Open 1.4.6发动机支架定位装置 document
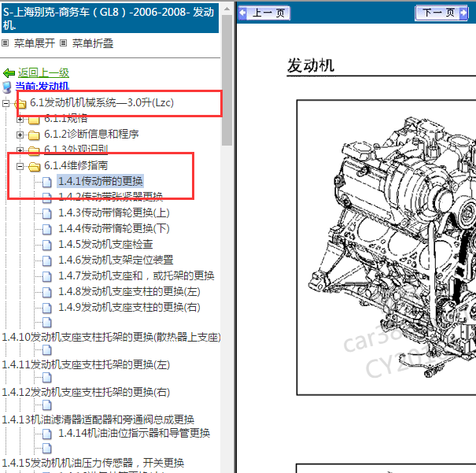Screen dimensions: 476x473 pos(116,261)
